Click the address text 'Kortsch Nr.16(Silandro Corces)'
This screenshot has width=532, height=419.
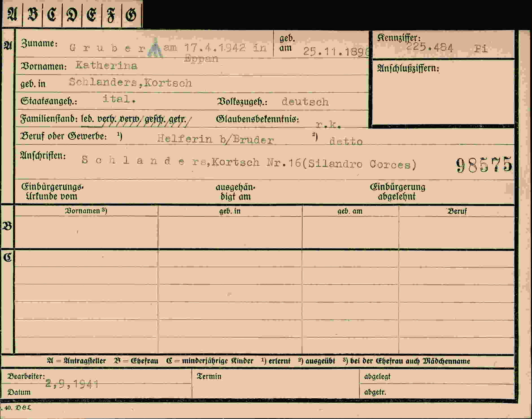314,163
